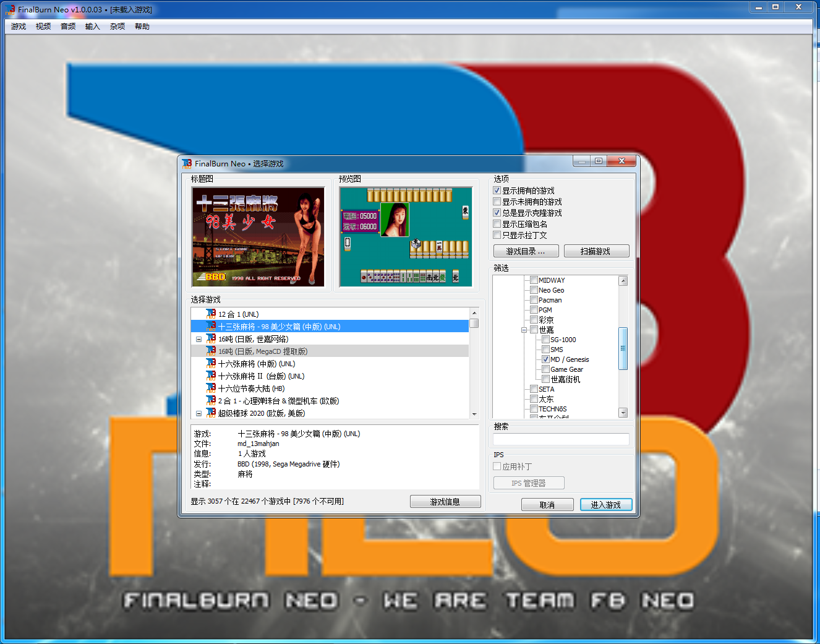
Task: Click the icon beside 十六位节奏大陆 (HB)
Action: (211, 388)
